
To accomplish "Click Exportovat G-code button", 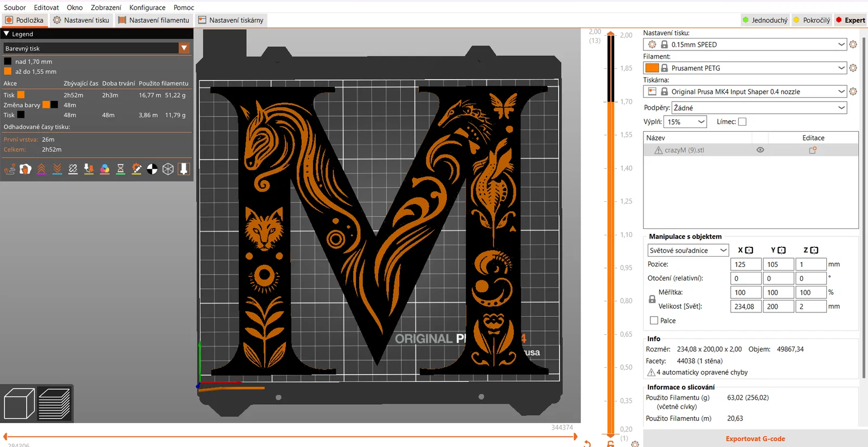I will pyautogui.click(x=755, y=438).
